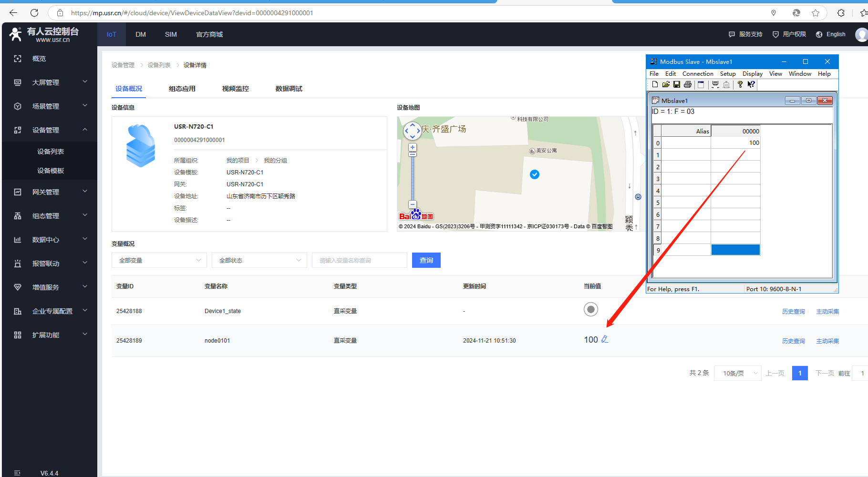Click 历史查询 link for node0101
The width and height of the screenshot is (868, 477).
793,341
